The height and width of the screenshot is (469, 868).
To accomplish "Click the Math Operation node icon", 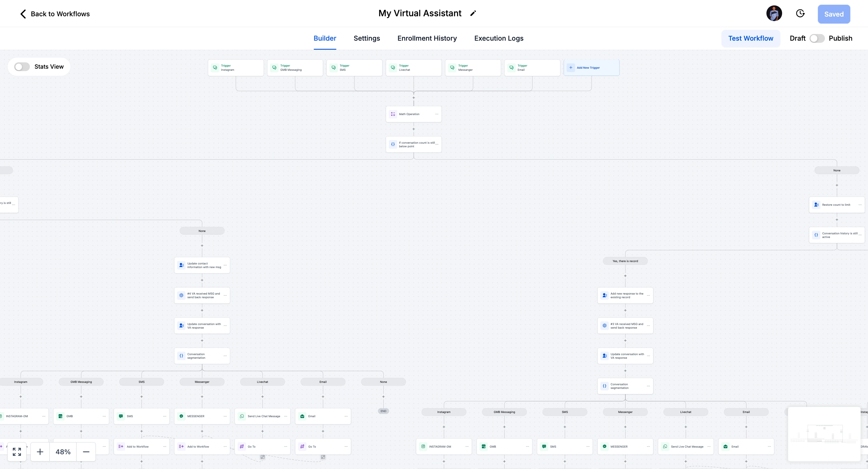I will [x=393, y=114].
